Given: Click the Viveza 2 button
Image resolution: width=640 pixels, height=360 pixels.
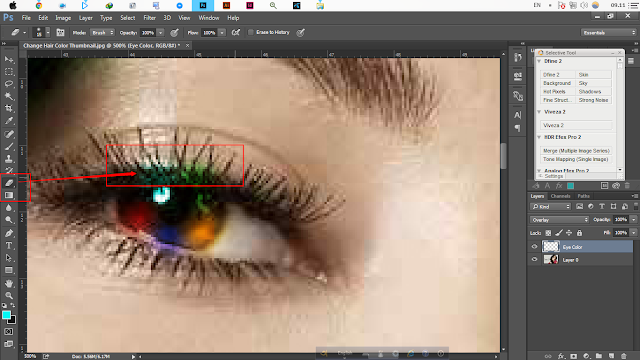Looking at the screenshot, I should 576,125.
